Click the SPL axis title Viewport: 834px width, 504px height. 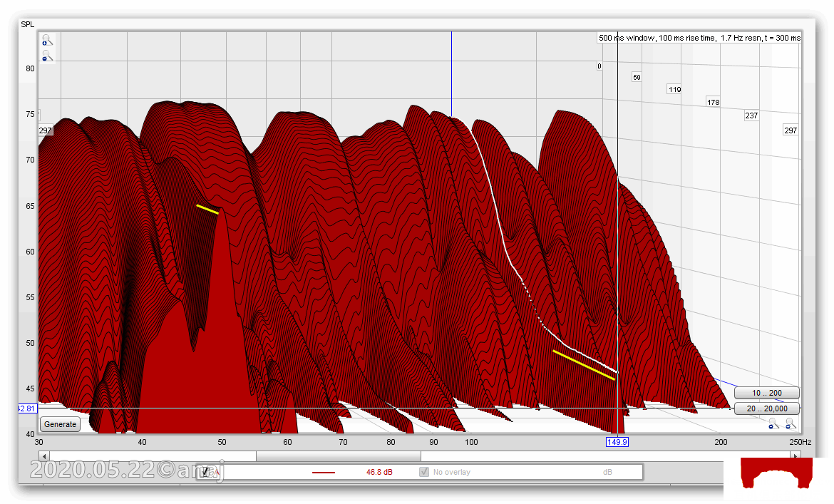[x=27, y=24]
